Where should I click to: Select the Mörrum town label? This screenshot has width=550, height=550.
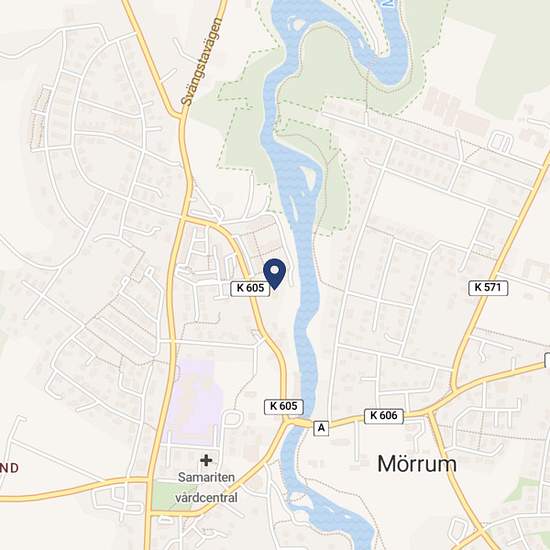click(x=417, y=464)
